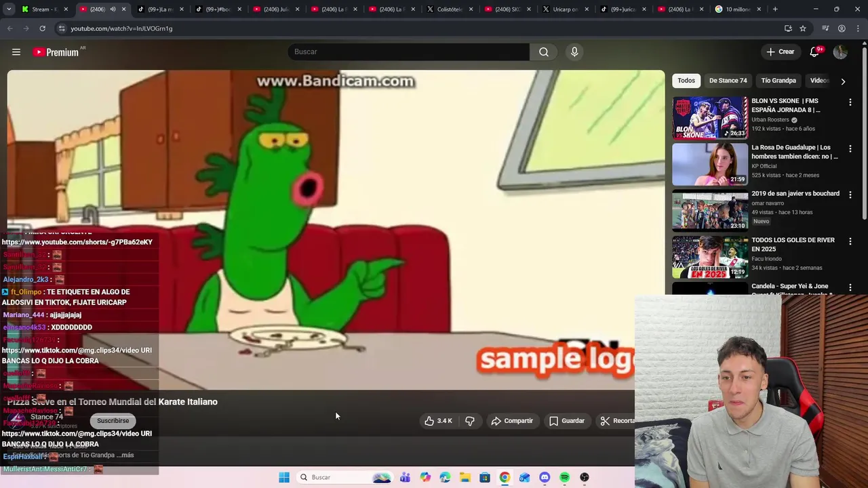Show more filter chips with right arrow
868x488 pixels.
843,81
